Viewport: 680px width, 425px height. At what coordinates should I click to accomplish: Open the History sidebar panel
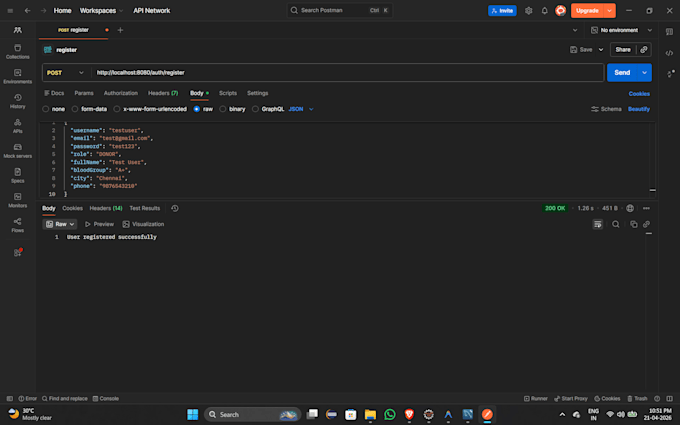pyautogui.click(x=17, y=101)
